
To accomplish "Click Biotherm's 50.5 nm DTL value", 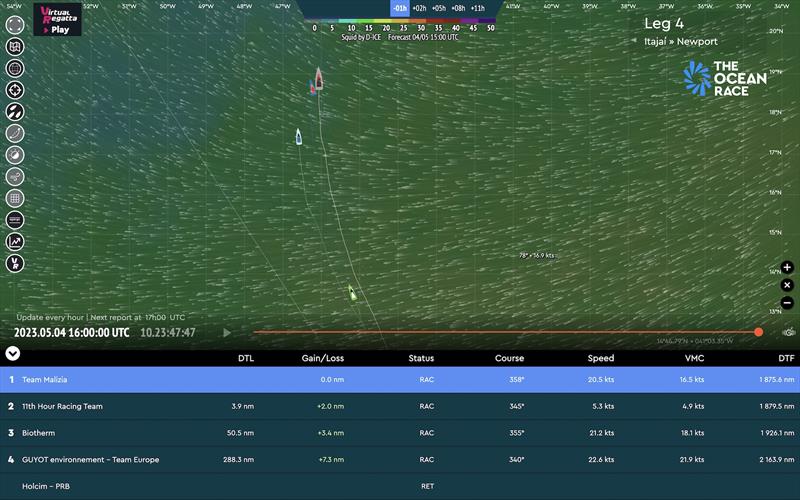I will tap(240, 433).
